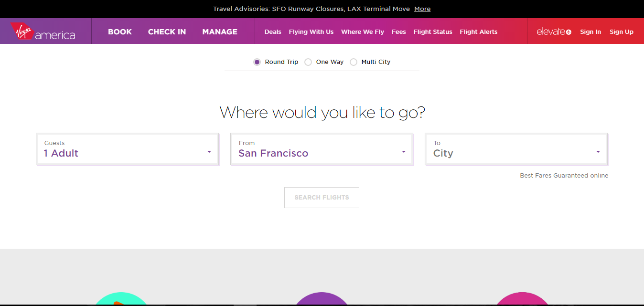The height and width of the screenshot is (306, 644).
Task: Open the Elevate rewards program logo
Action: click(x=554, y=32)
